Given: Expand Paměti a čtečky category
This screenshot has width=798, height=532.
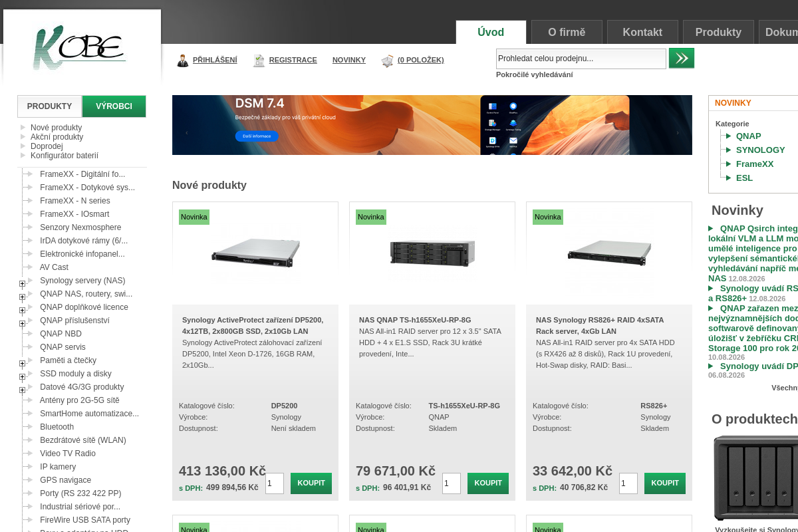Looking at the screenshot, I should pyautogui.click(x=22, y=364).
